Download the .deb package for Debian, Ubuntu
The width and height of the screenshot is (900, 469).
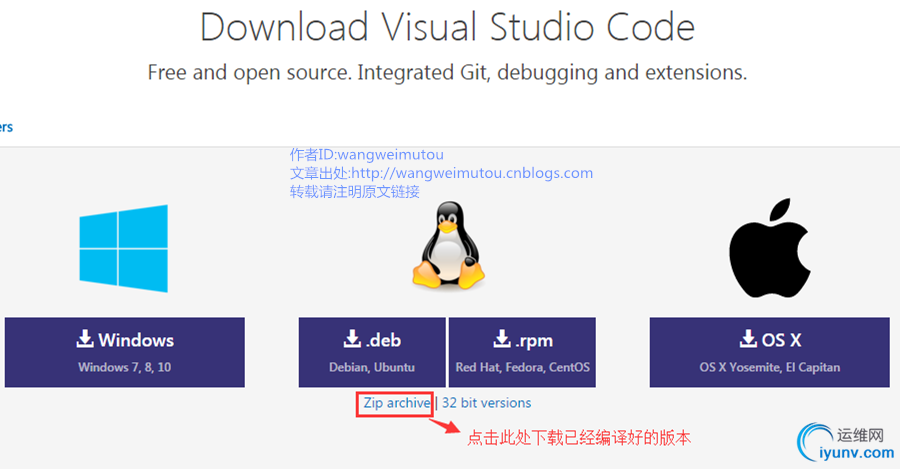[372, 352]
